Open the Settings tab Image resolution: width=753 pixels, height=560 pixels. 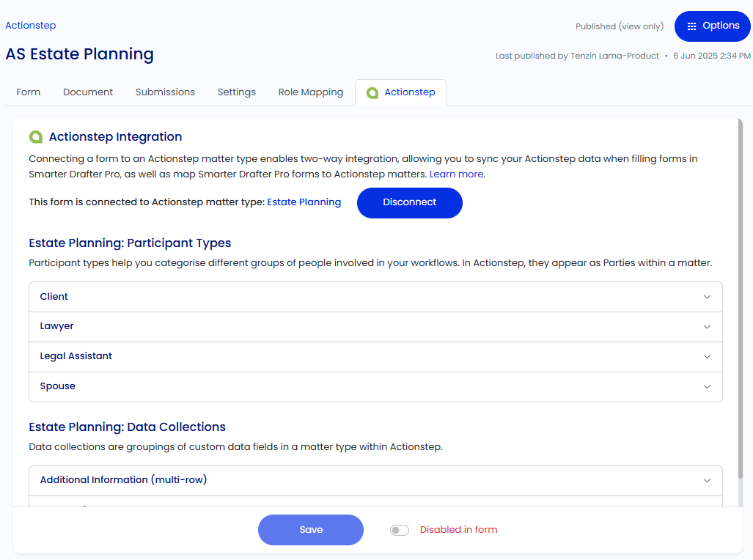click(x=237, y=92)
